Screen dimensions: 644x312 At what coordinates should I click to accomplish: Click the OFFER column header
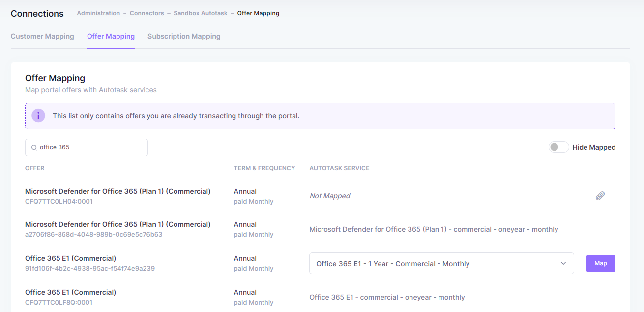click(x=35, y=168)
